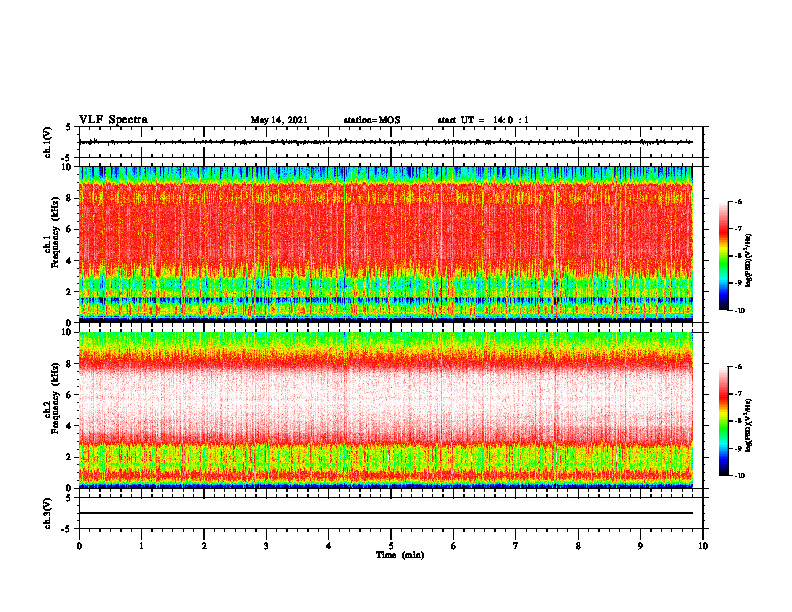Click the 'Time (min)' x-axis label
The image size is (792, 612).
(x=400, y=555)
